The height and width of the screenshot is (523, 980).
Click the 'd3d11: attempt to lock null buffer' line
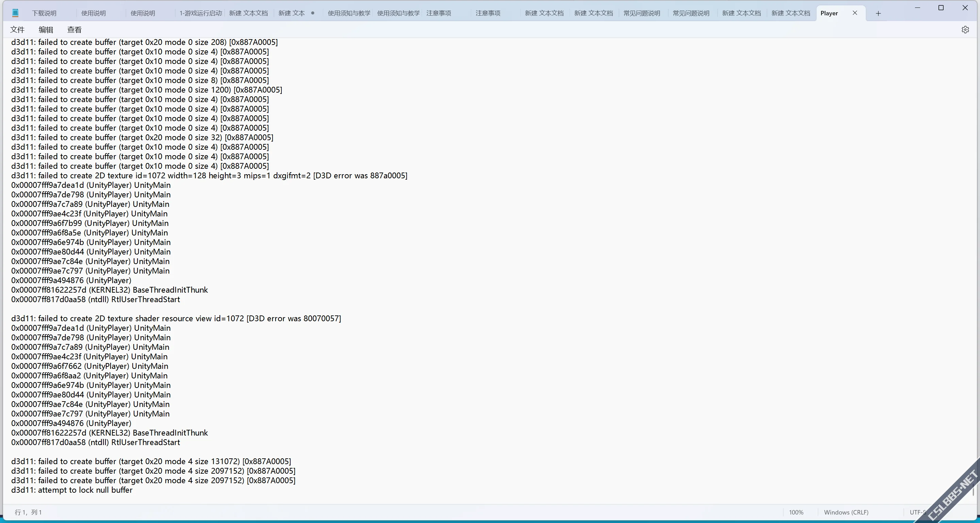(x=71, y=490)
